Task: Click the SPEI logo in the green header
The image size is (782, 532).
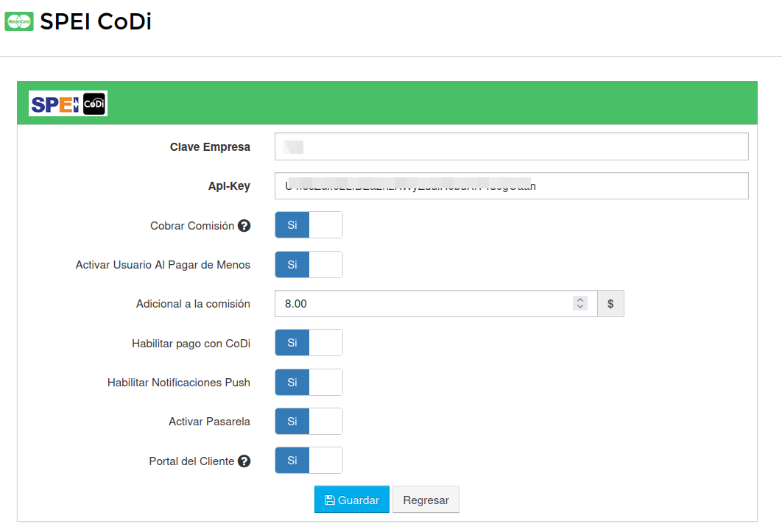Action: tap(55, 104)
